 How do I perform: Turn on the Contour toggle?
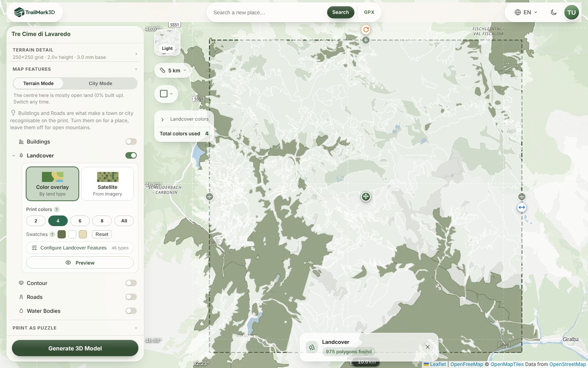[131, 283]
